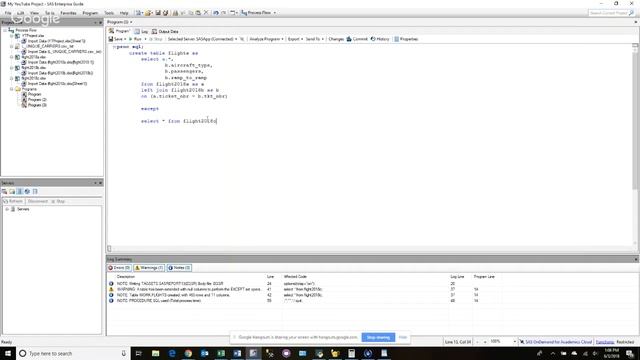Select NOTE Table WORK.FLIGHTS created row
The height and width of the screenshot is (360, 640).
pyautogui.click(x=302, y=295)
